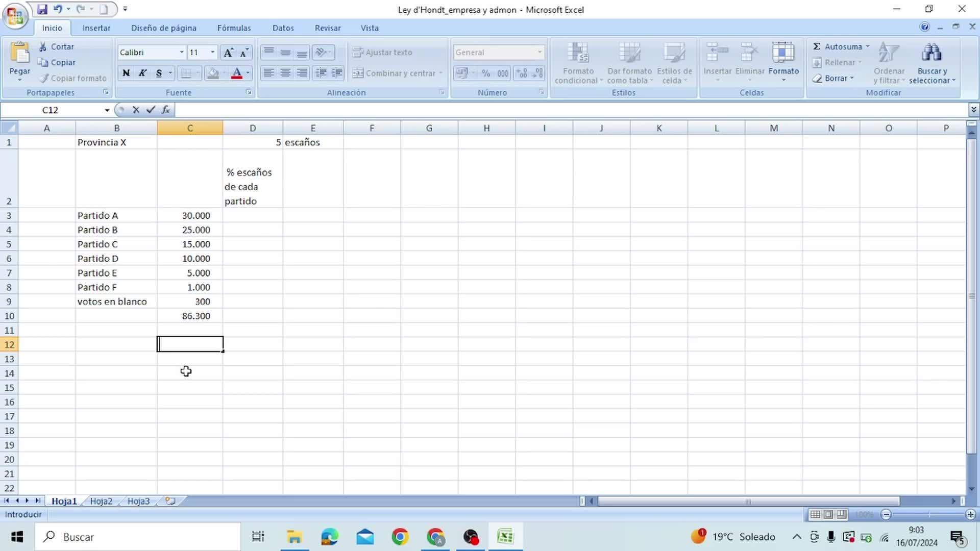This screenshot has width=980, height=551.
Task: Click the Autosuma sigma icon
Action: coord(817,46)
